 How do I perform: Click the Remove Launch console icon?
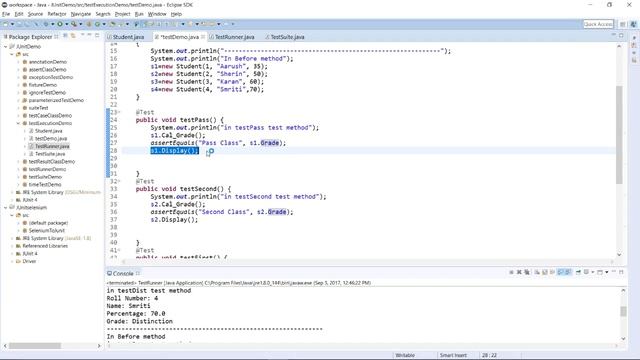[519, 272]
